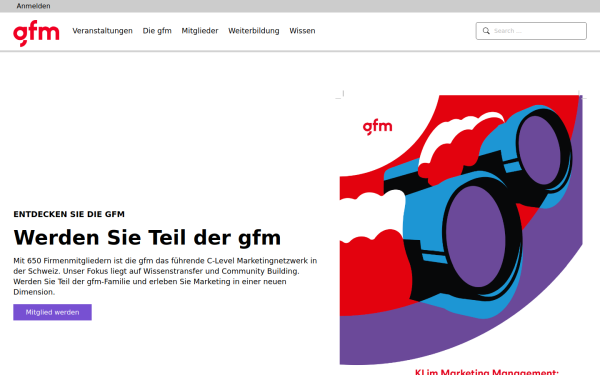
Task: Click the Mitglied werden button
Action: click(52, 312)
